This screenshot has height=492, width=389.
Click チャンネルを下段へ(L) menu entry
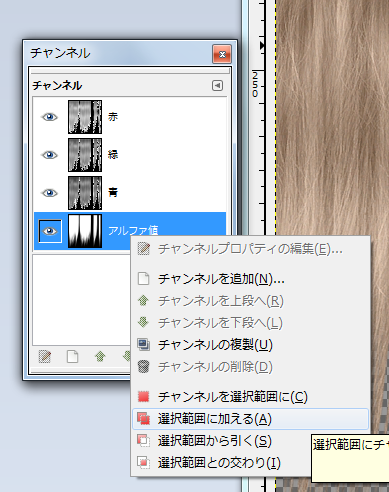click(x=250, y=323)
